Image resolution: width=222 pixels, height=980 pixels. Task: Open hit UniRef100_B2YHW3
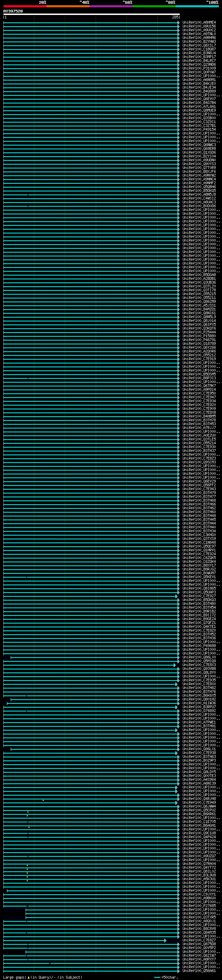[x=199, y=41]
